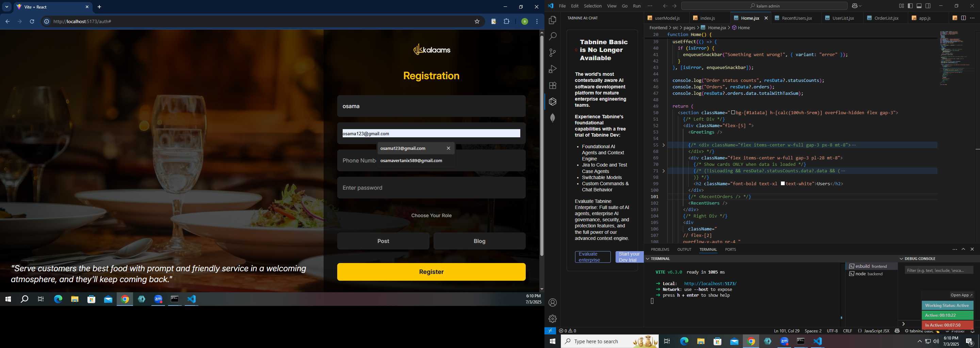Open the OUTPUT panel tab

[x=684, y=249]
